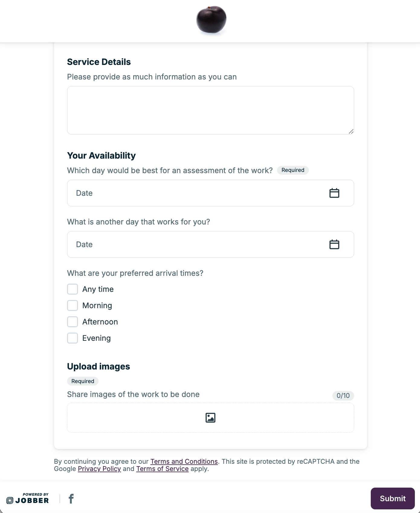
Task: Enable the Morning arrival checkbox
Action: 73,305
